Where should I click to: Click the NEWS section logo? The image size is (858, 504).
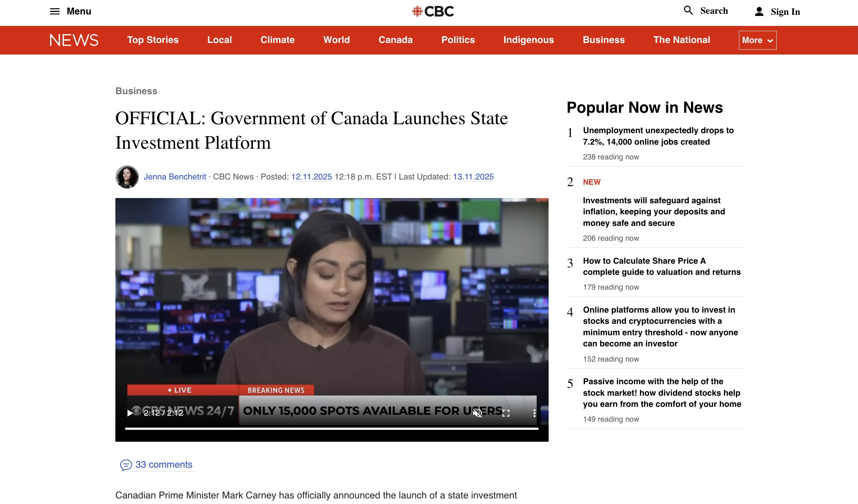[74, 40]
